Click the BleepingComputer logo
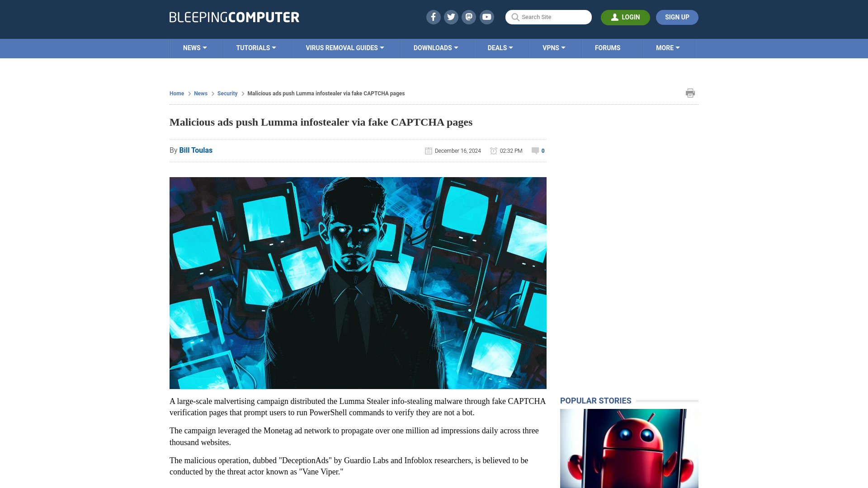The width and height of the screenshot is (868, 488). (234, 17)
